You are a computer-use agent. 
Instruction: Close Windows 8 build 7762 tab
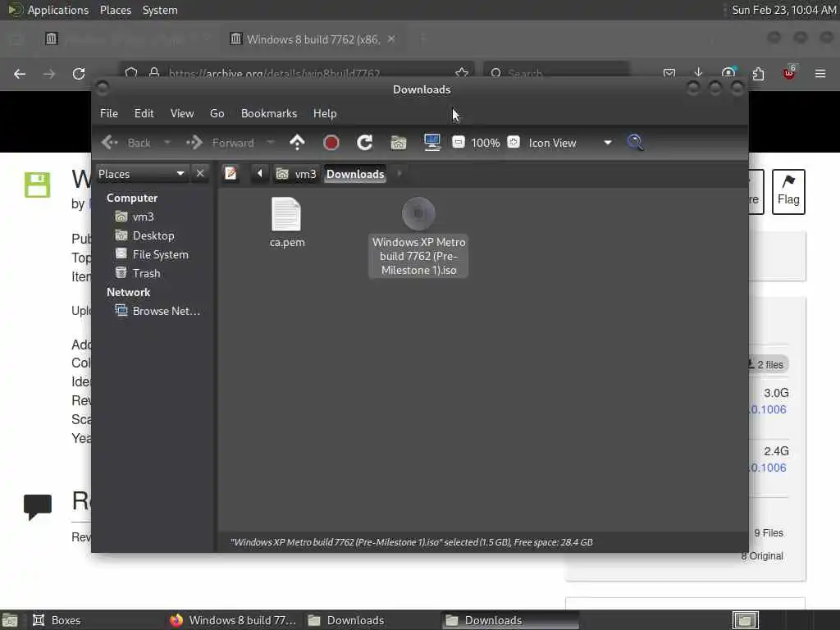pos(391,39)
